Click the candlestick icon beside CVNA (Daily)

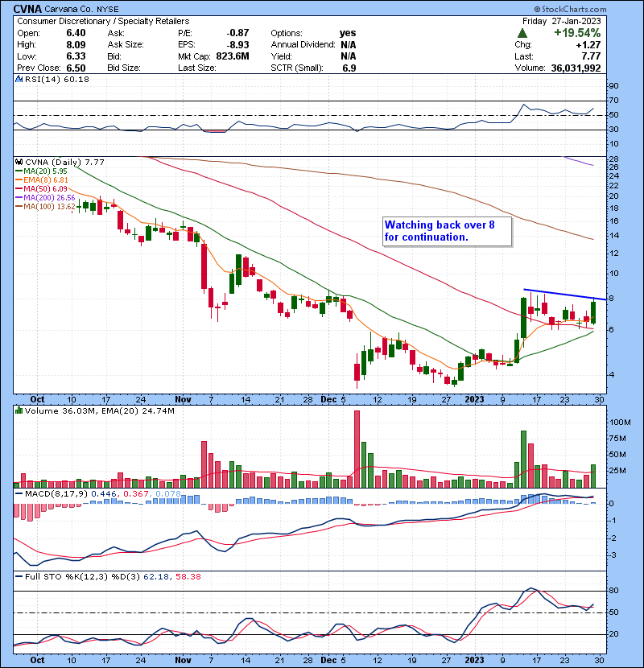point(19,163)
